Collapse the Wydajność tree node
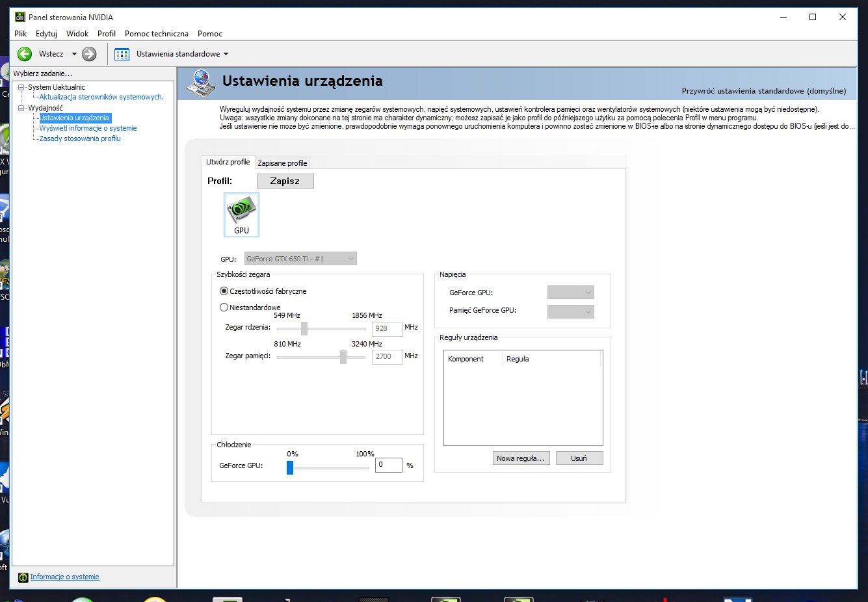This screenshot has width=868, height=602. pos(21,108)
